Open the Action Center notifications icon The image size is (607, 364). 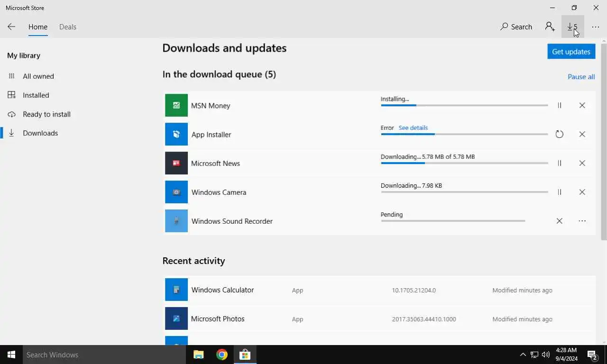[592, 355]
